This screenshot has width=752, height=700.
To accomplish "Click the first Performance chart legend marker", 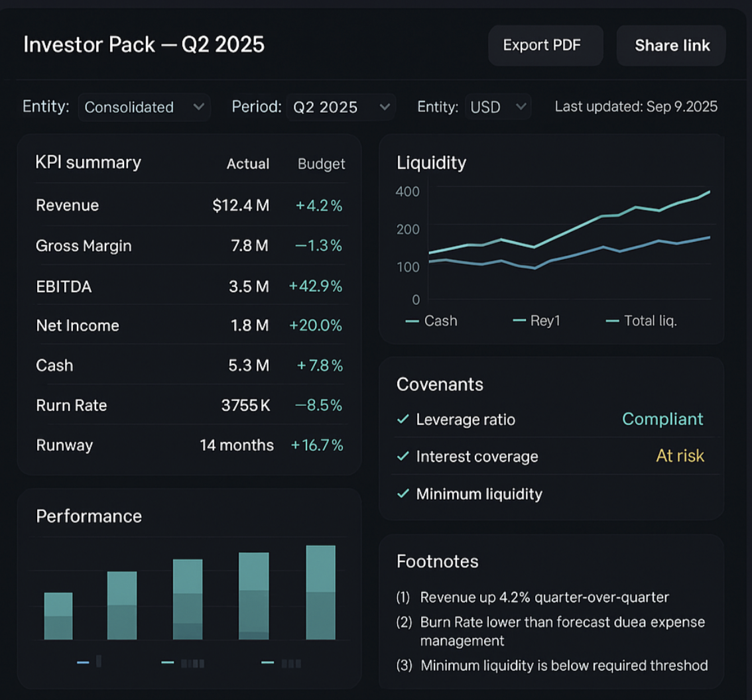I will 84,662.
